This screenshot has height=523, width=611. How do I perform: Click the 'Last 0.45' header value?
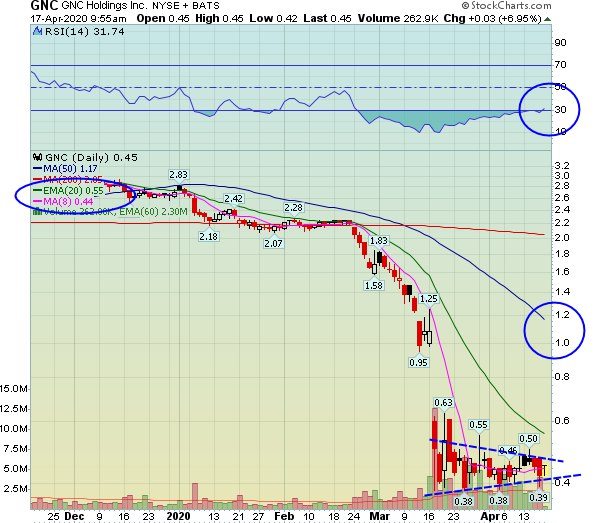(327, 18)
